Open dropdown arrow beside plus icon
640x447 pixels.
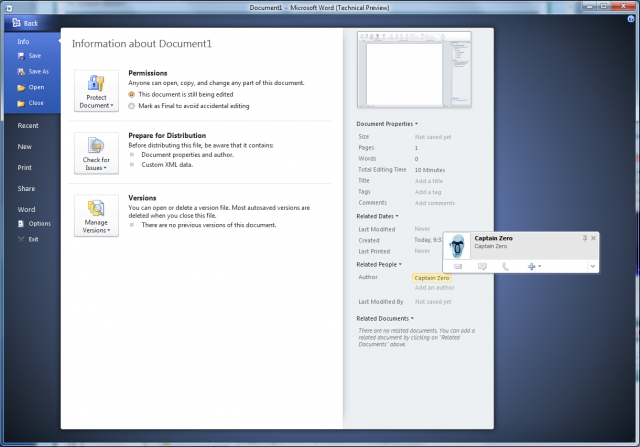(x=540, y=266)
